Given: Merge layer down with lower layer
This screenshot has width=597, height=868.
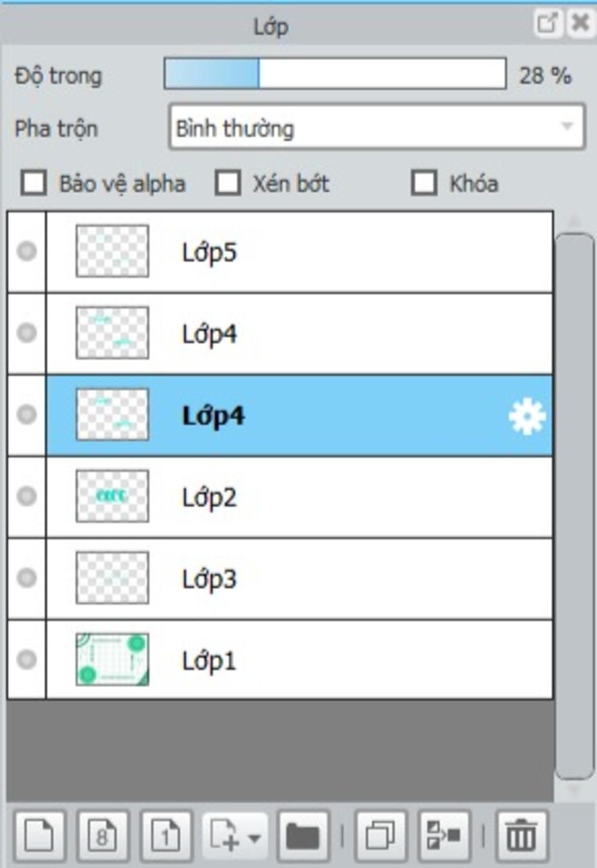Looking at the screenshot, I should 444,836.
